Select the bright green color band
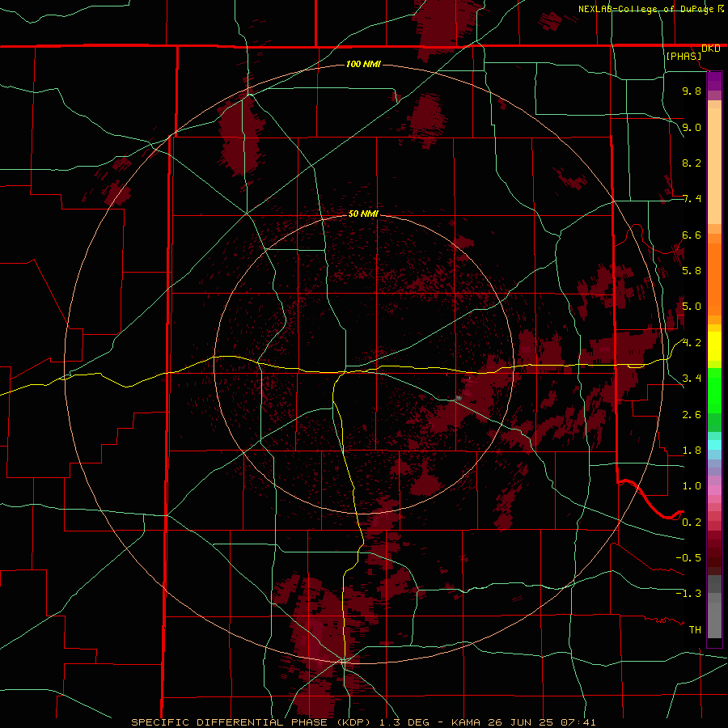 click(x=714, y=391)
